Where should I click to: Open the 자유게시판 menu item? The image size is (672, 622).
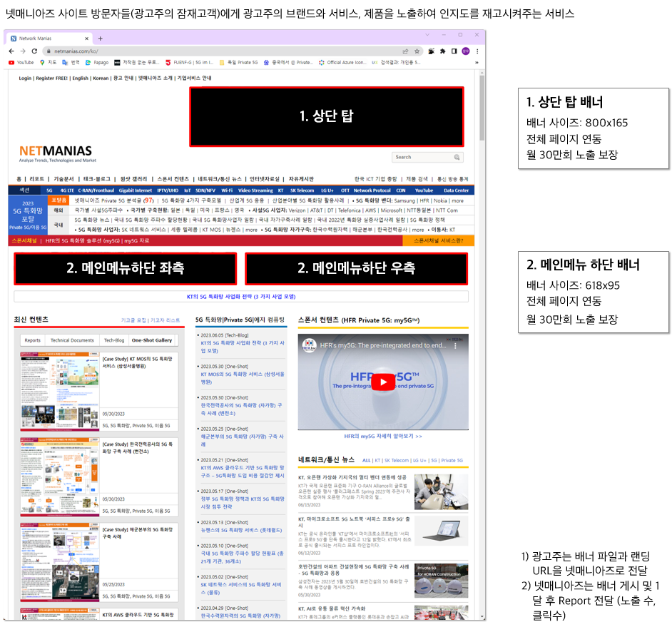(x=301, y=179)
